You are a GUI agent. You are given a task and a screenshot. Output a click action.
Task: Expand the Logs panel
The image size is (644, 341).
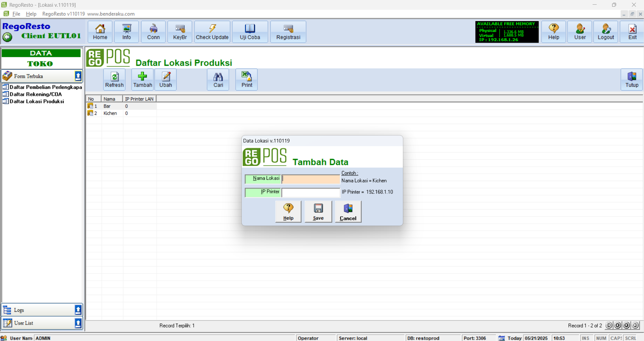[78, 310]
